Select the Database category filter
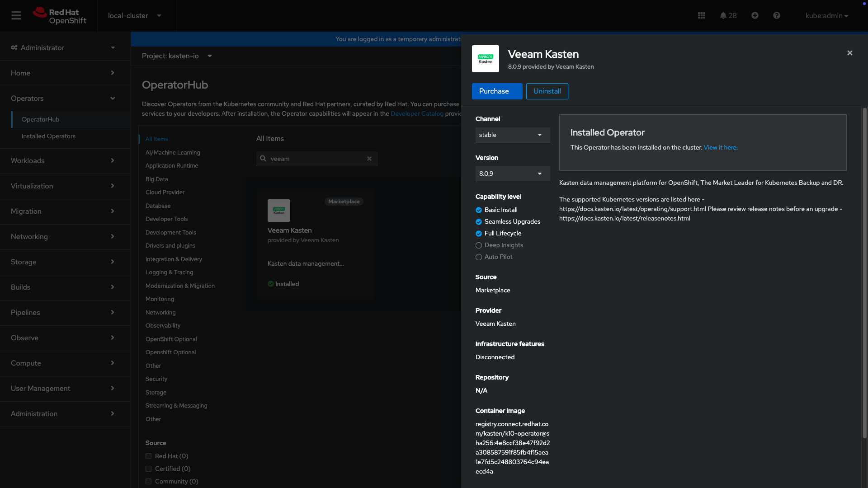The image size is (868, 488). tap(158, 206)
